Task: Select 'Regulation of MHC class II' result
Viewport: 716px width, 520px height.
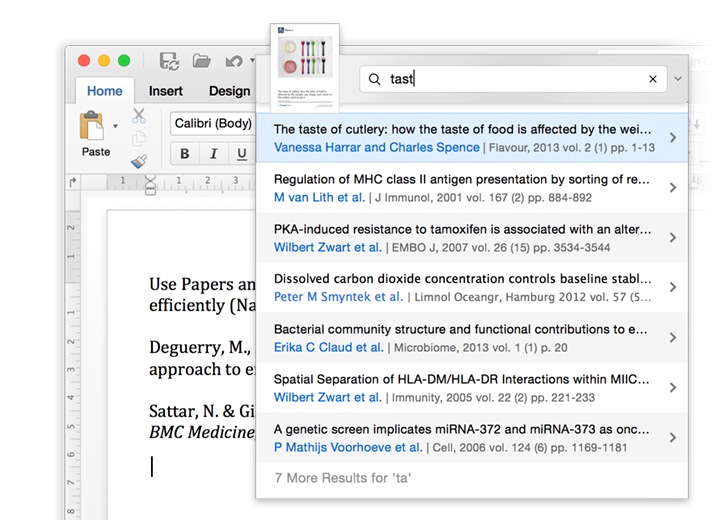Action: [472, 188]
